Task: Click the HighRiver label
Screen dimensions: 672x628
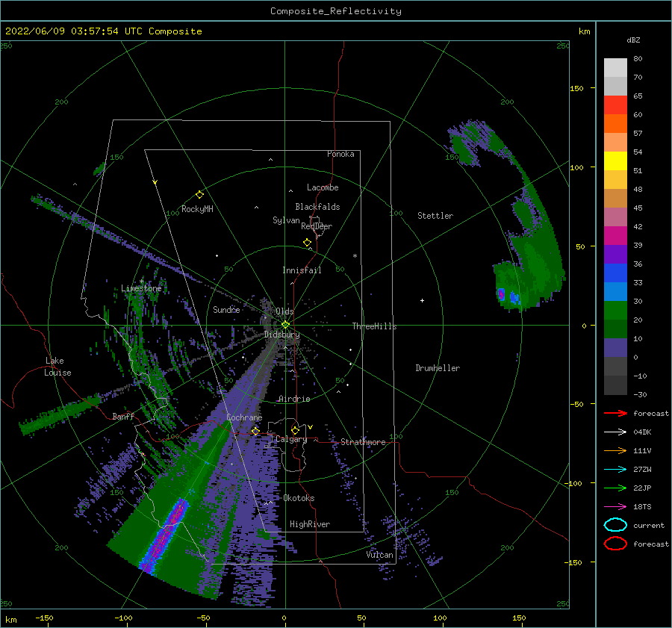Action: tap(310, 524)
